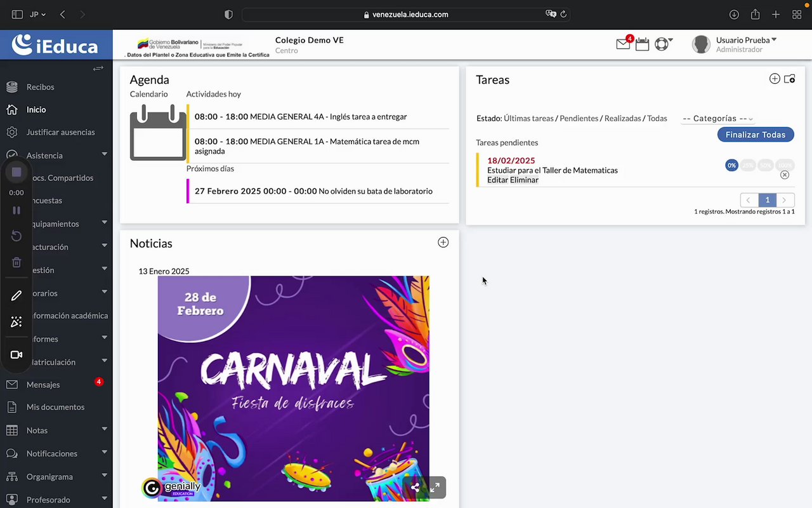Click the Profesorado sidebar icon
The width and height of the screenshot is (812, 508).
11,500
